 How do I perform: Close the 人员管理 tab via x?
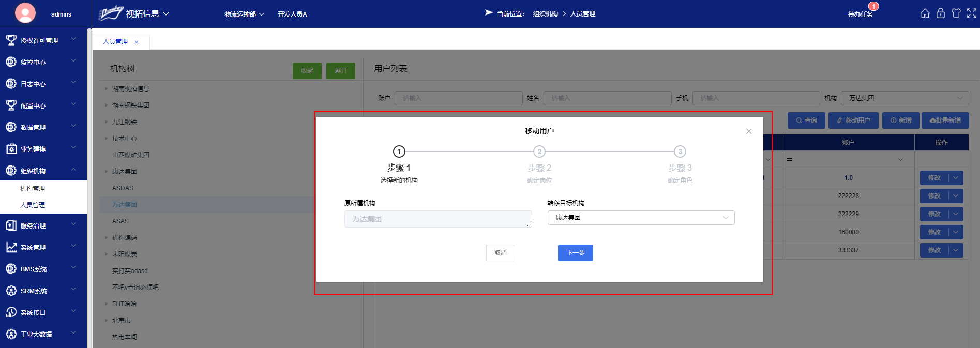coord(137,42)
